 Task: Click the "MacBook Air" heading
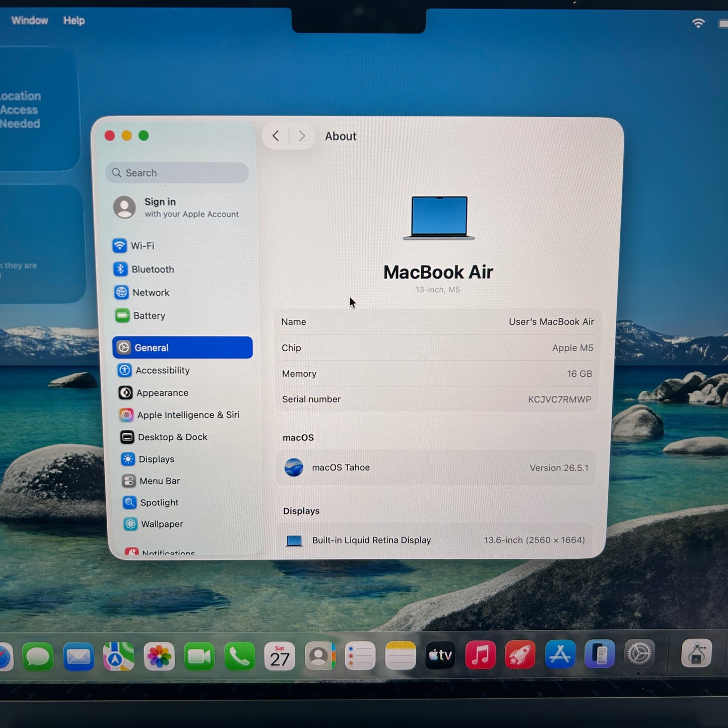[438, 272]
